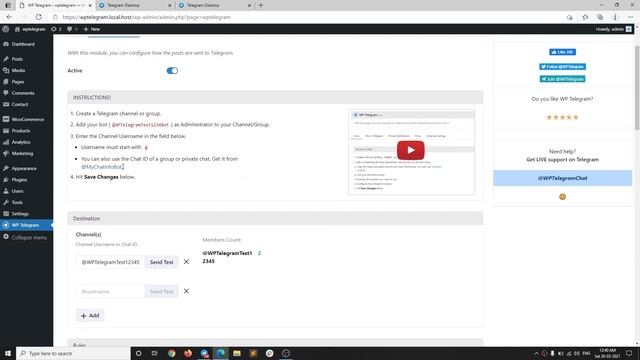The width and height of the screenshot is (640, 360).
Task: Open the Howdy, admin account menu
Action: pyautogui.click(x=613, y=29)
